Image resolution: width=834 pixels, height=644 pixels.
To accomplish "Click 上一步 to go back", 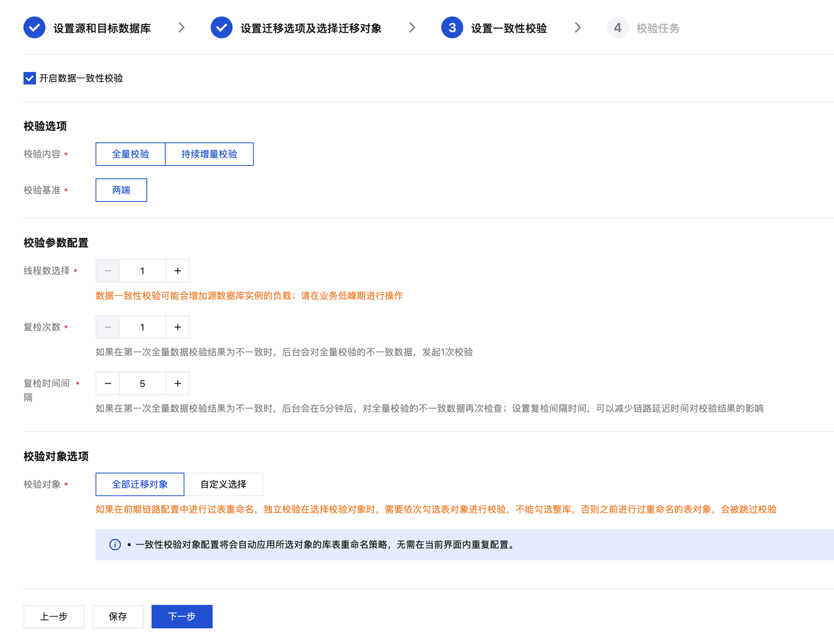I will pyautogui.click(x=54, y=617).
